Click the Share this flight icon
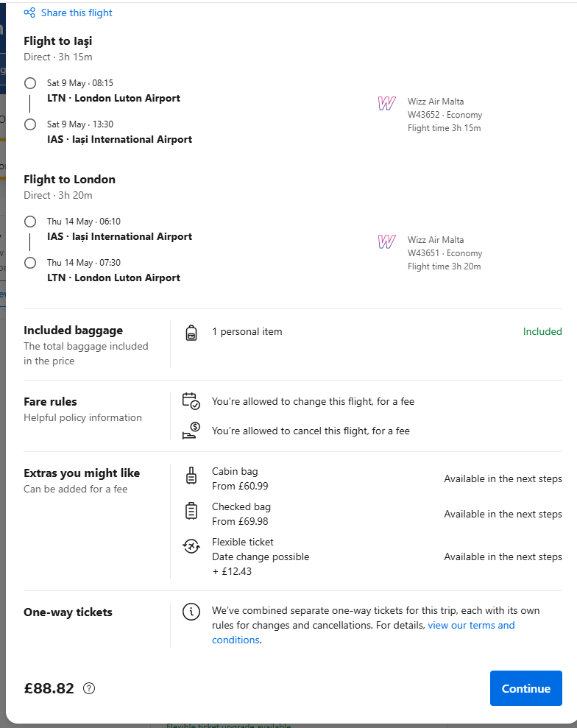Viewport: 577px width, 728px height. pyautogui.click(x=29, y=13)
